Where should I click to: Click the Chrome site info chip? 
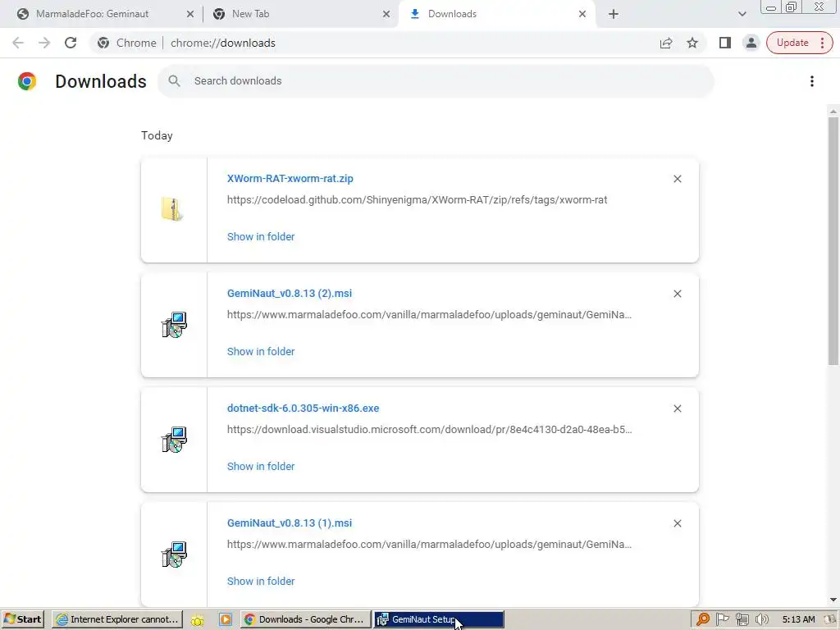(127, 43)
